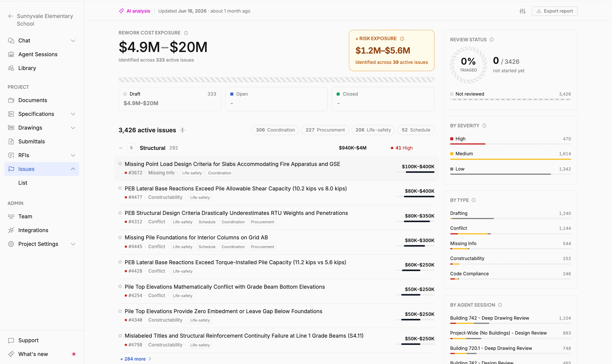612x364 pixels.
Task: Click Procurement tag on issue #4445
Action: click(262, 246)
